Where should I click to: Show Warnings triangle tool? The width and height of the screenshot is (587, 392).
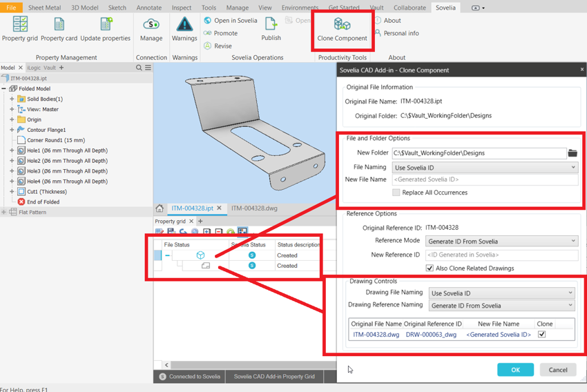click(184, 29)
